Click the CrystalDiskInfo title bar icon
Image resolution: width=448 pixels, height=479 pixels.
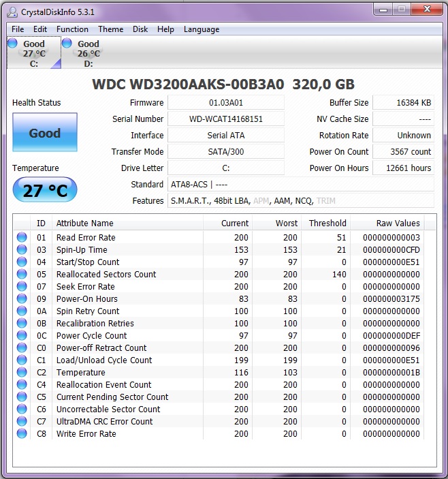(12, 12)
